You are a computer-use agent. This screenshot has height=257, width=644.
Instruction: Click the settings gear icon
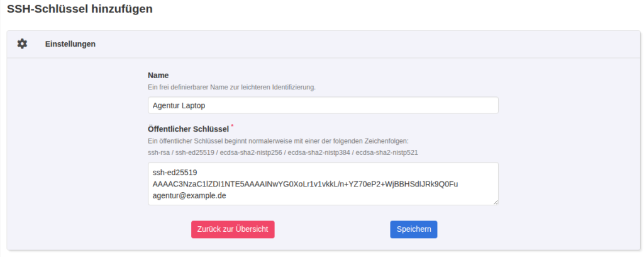22,43
